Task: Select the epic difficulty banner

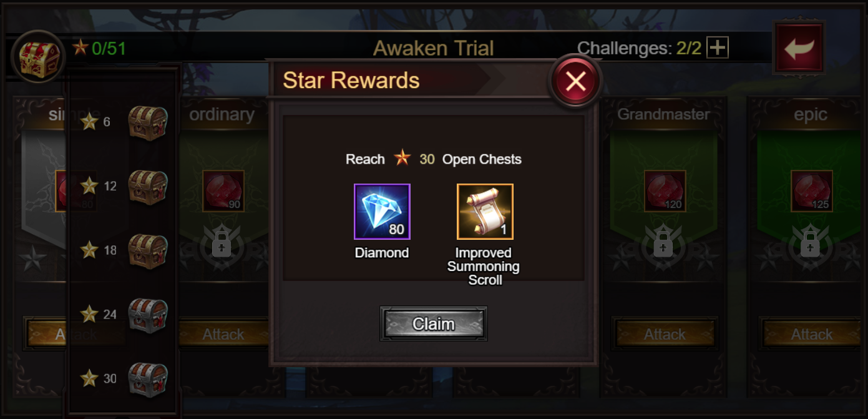Action: click(811, 114)
